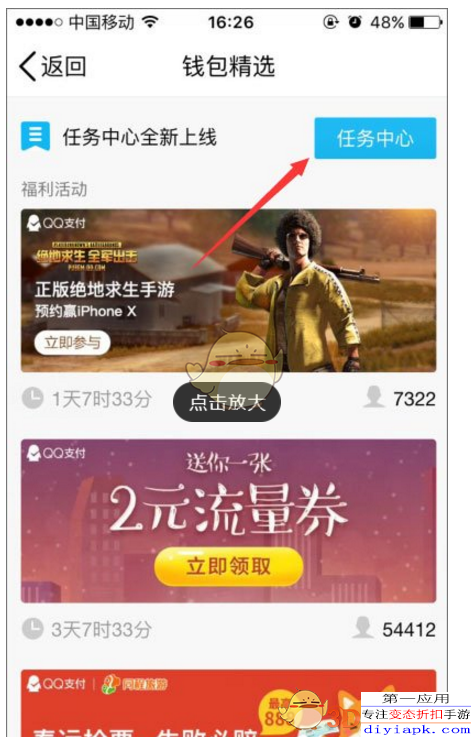Open the 任务中心 blue button

[x=375, y=138]
